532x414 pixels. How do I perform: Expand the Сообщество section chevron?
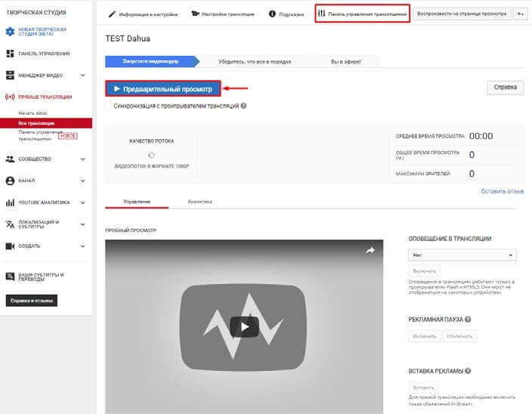83,159
